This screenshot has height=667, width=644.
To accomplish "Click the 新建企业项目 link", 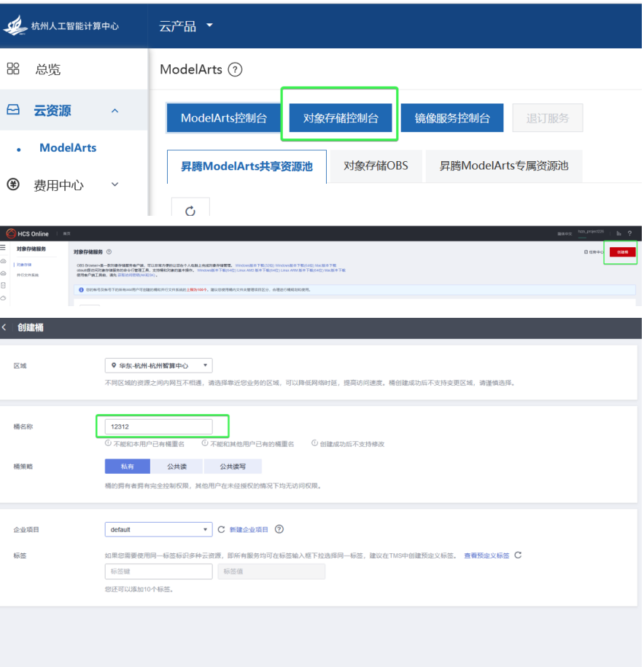I will [249, 530].
